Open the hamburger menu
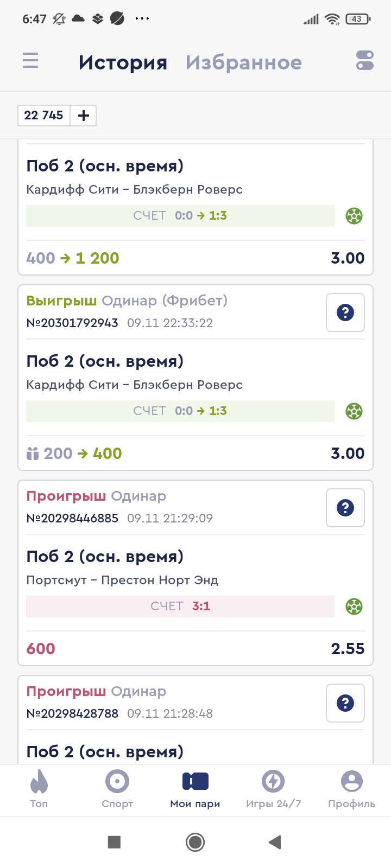 tap(30, 60)
